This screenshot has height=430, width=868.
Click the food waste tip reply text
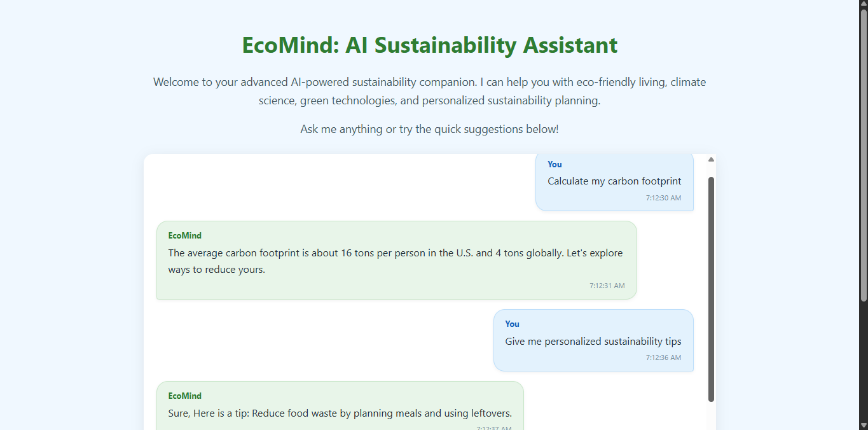click(x=340, y=413)
